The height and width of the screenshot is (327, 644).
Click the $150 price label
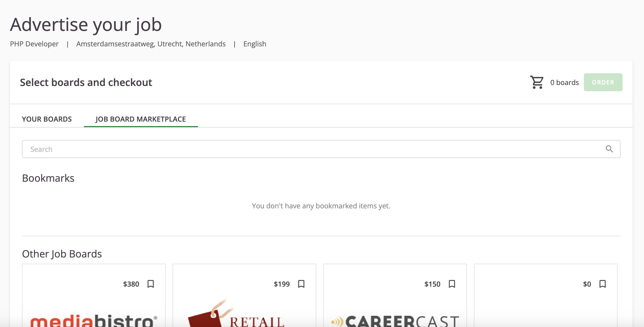(432, 284)
